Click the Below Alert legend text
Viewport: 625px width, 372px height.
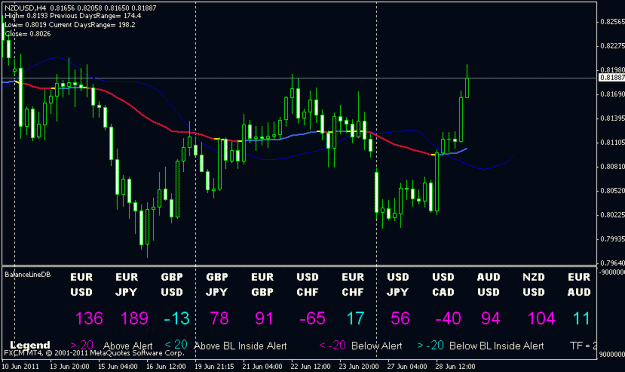[x=377, y=346]
